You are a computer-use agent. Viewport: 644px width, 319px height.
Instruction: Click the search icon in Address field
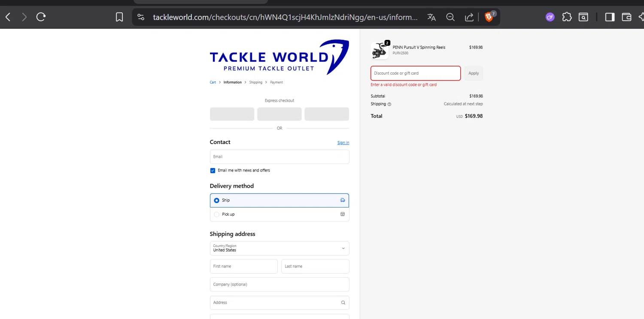343,303
